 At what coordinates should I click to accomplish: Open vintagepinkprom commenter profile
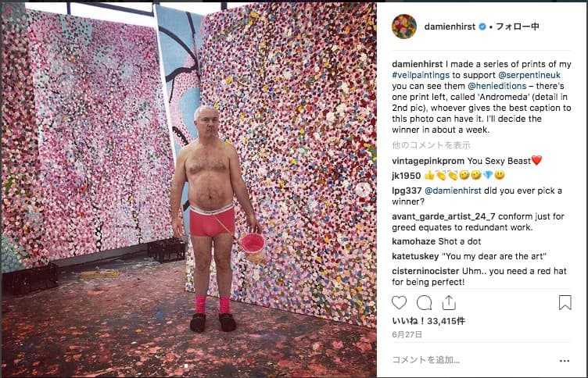(x=428, y=161)
